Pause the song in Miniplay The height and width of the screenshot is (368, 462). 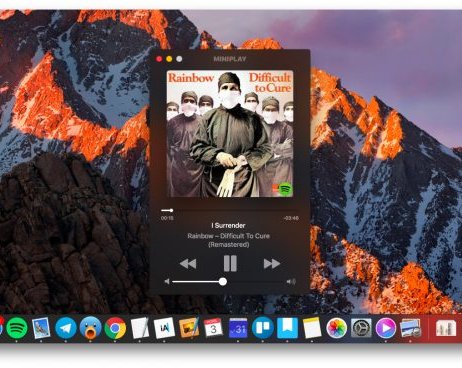[230, 263]
